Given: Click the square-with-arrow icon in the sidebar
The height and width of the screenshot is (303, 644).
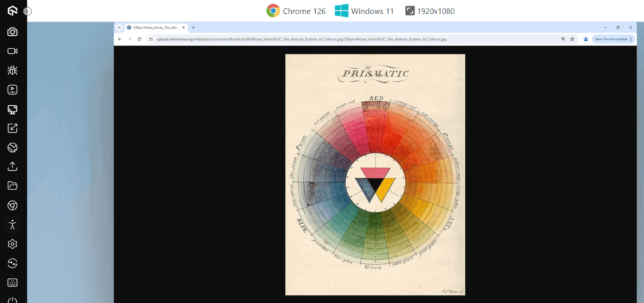Looking at the screenshot, I should tap(12, 128).
